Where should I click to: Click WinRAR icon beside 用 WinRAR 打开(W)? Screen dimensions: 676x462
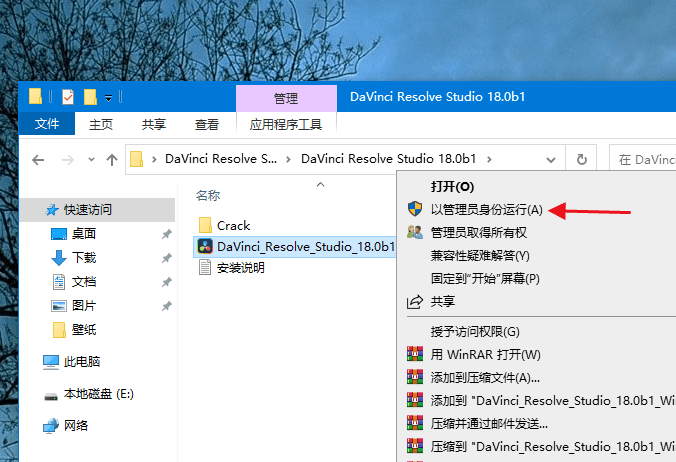[x=415, y=354]
